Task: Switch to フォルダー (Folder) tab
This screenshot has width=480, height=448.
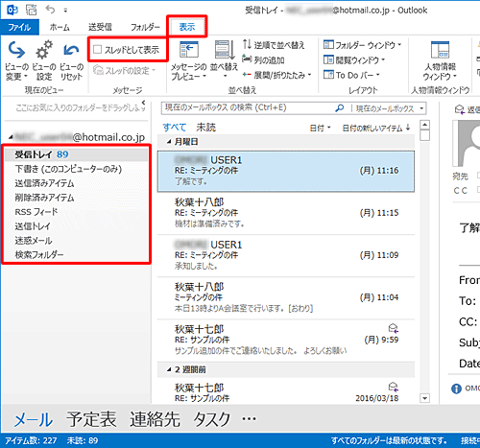Action: pyautogui.click(x=145, y=27)
